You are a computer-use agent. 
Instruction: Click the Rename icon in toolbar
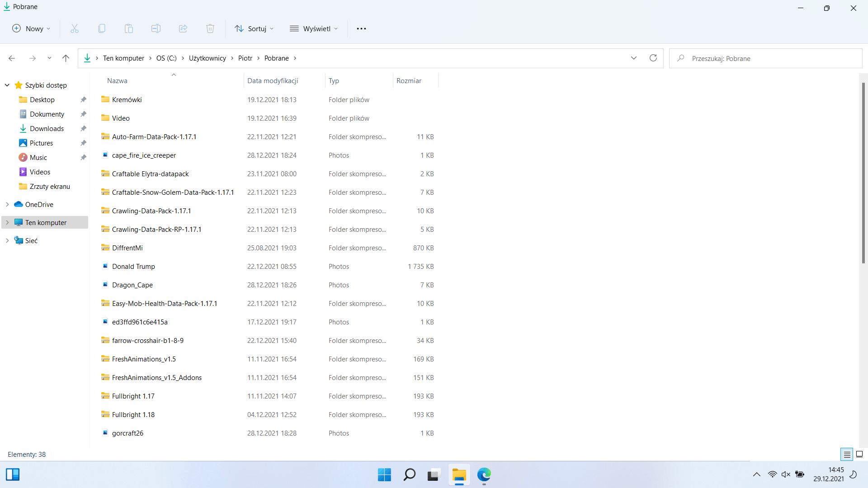coord(156,28)
